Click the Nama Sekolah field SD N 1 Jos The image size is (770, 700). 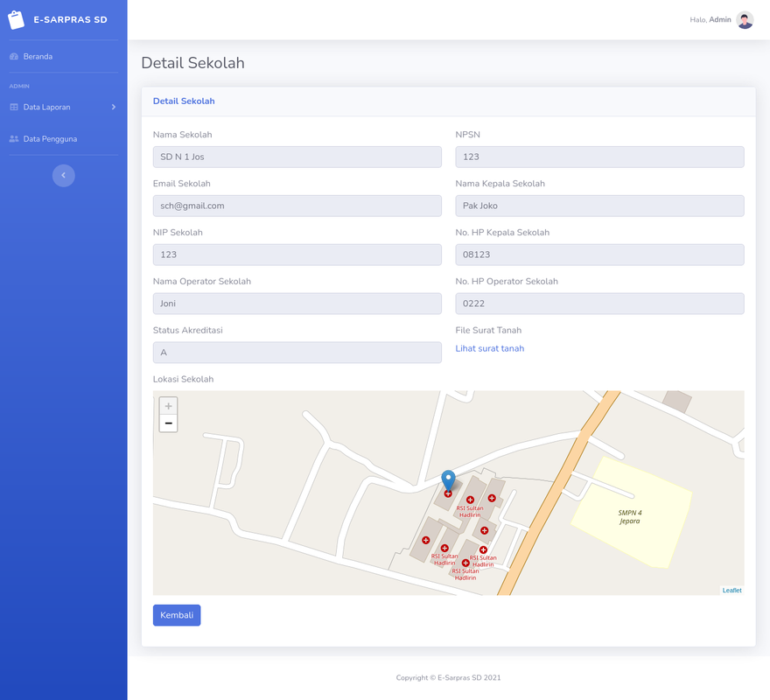[297, 157]
